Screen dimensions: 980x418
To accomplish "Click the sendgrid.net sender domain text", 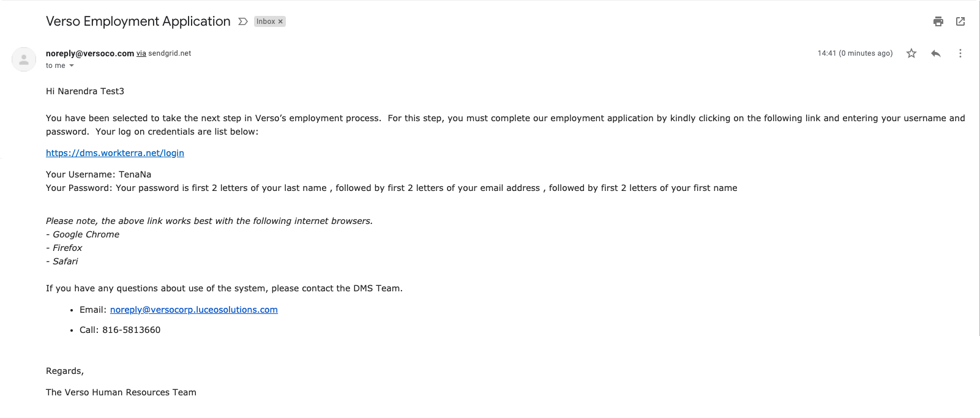I will click(170, 53).
